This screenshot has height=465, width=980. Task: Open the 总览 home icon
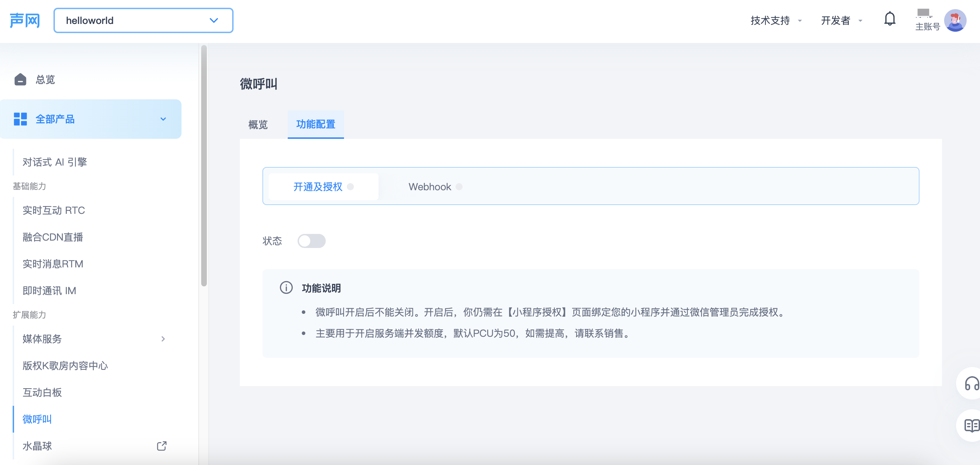click(20, 80)
